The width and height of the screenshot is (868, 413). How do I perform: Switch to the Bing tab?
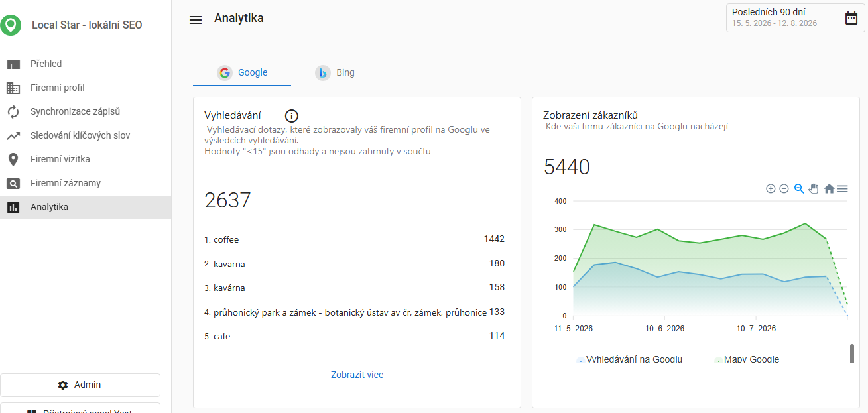pos(335,72)
